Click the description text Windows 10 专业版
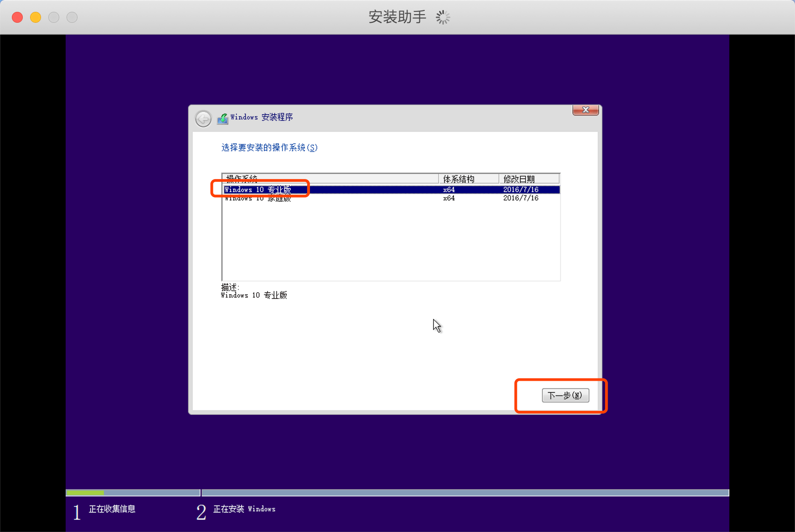Viewport: 795px width, 532px height. click(x=254, y=295)
